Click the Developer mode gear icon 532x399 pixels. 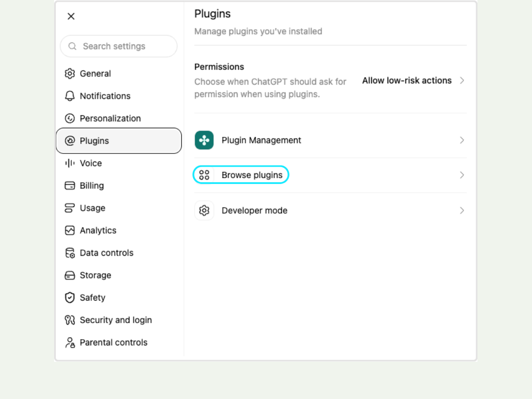[204, 211]
